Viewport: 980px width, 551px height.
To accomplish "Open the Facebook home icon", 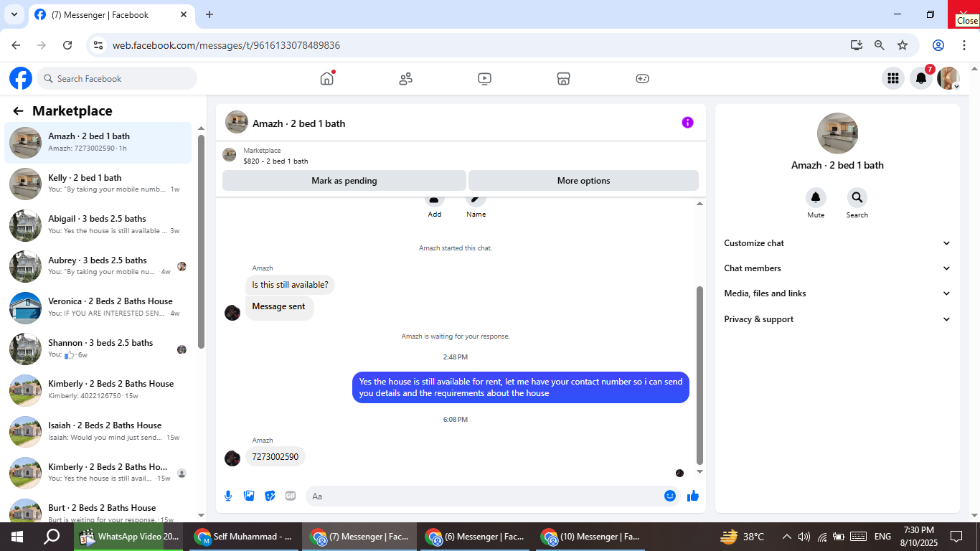I will click(x=327, y=78).
